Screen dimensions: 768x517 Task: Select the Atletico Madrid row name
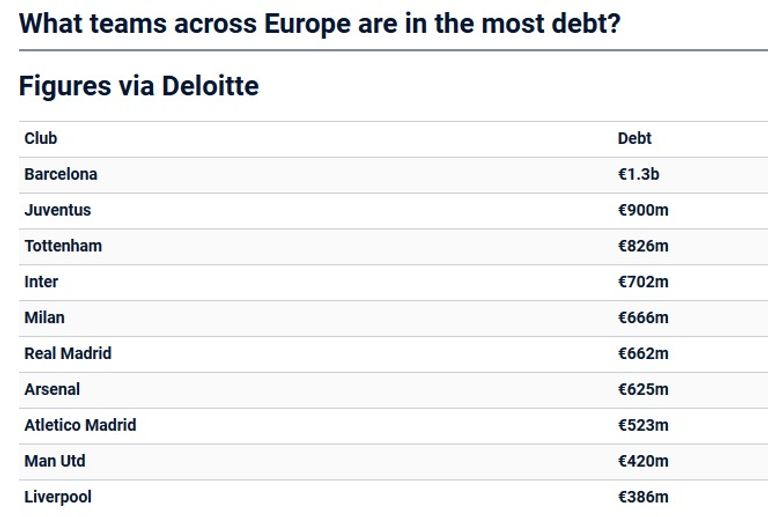tap(80, 426)
